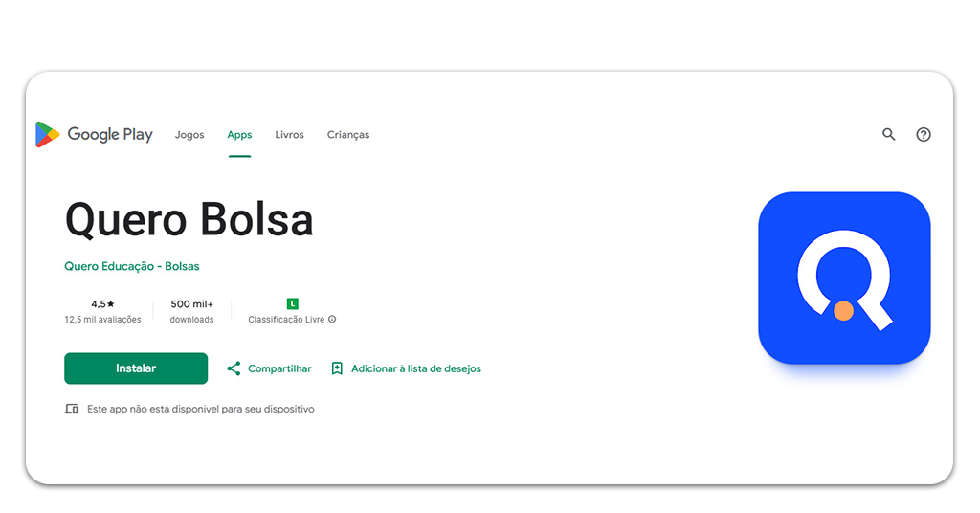The width and height of the screenshot is (980, 513).
Task: Switch to the Jogos tab
Action: click(x=189, y=135)
